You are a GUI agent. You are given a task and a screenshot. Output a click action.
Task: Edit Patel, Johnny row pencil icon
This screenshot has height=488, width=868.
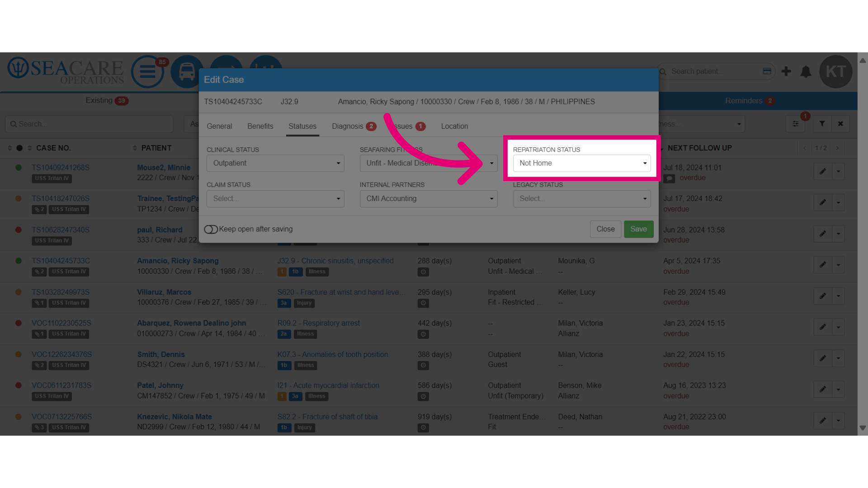pos(823,389)
